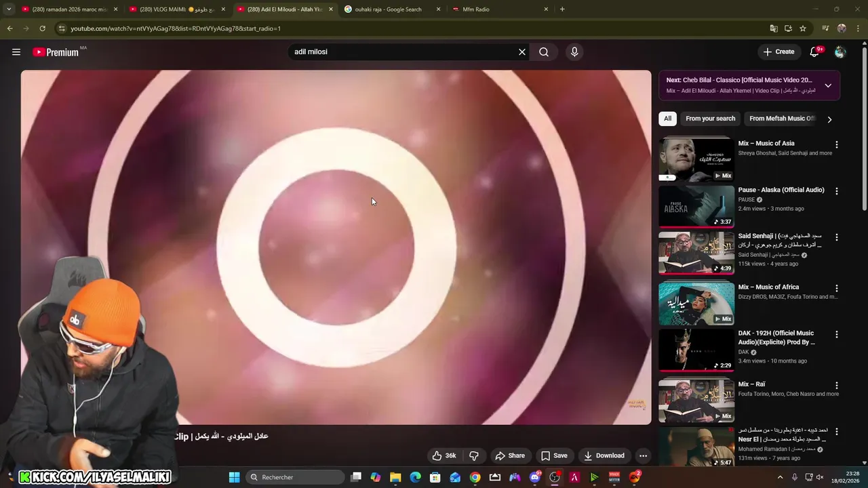Open options for Said Senhaji video

[836, 237]
